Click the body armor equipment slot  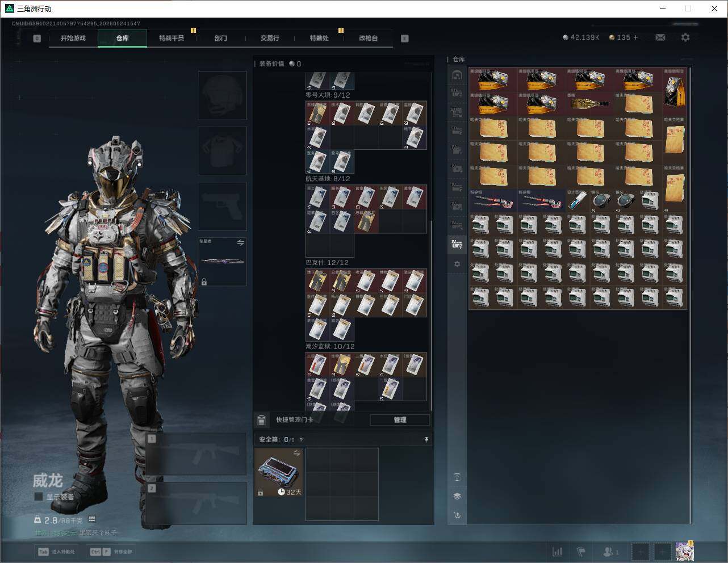[x=223, y=150]
